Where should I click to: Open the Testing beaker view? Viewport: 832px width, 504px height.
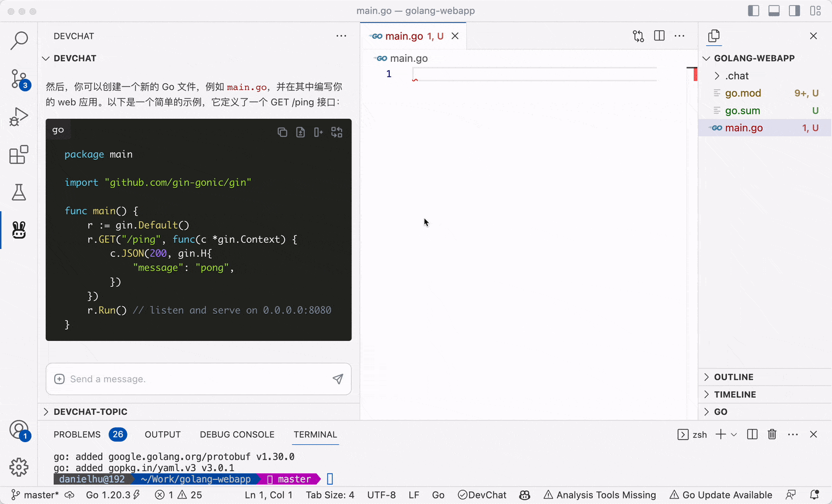[x=19, y=192]
